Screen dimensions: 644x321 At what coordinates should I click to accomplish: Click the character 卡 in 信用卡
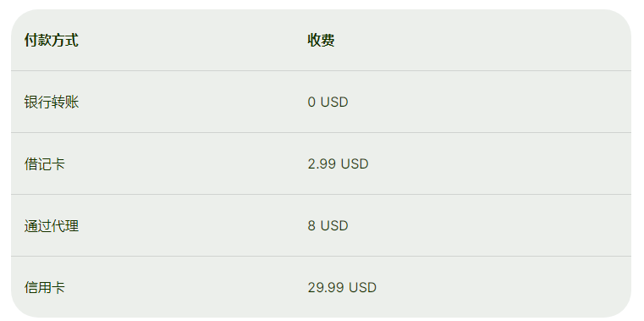coord(58,287)
